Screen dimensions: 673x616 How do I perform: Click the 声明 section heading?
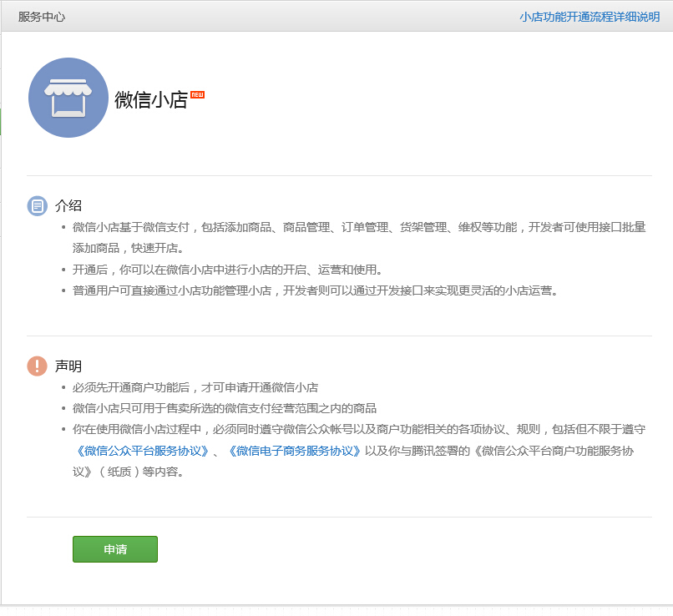pos(68,366)
